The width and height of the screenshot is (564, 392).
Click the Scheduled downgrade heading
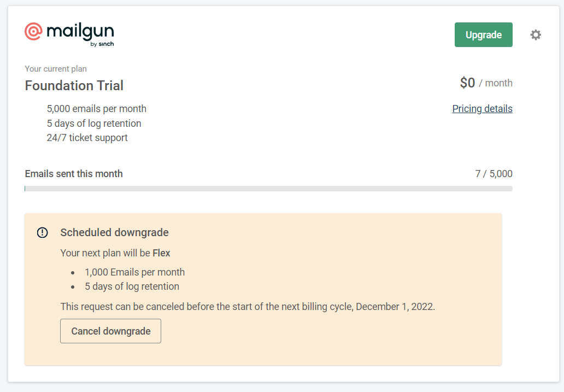tap(114, 232)
